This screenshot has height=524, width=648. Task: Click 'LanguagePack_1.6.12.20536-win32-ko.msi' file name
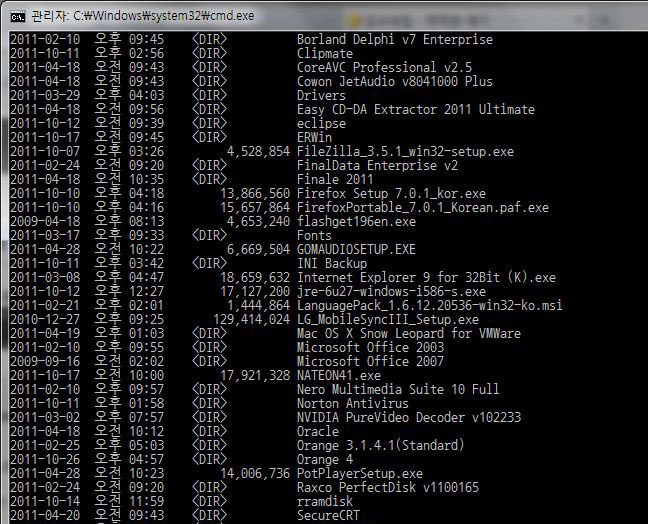(430, 306)
